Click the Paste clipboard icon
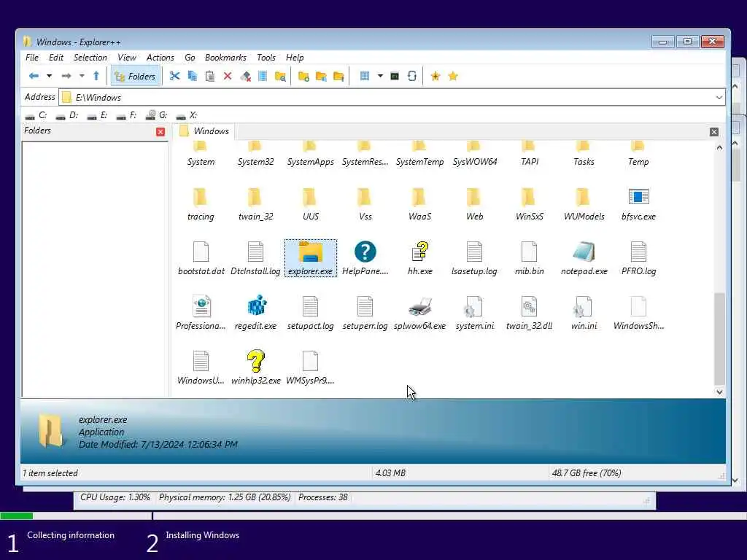The image size is (747, 560). (x=209, y=76)
